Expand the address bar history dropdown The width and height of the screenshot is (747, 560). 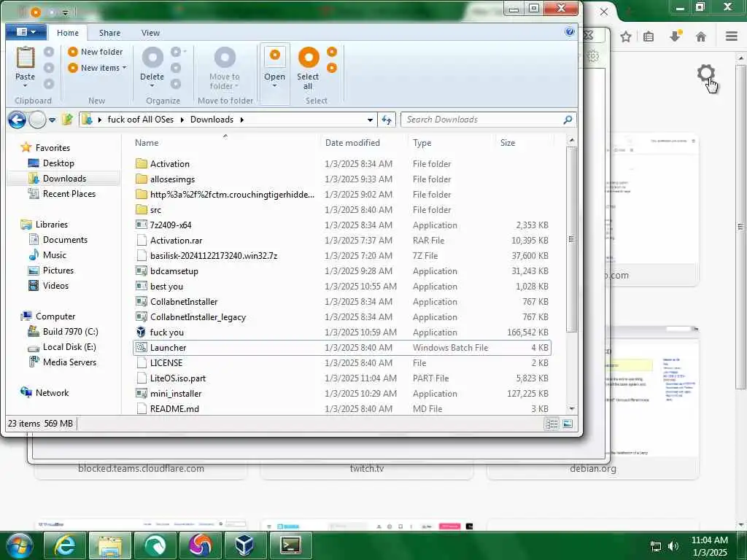tap(370, 120)
